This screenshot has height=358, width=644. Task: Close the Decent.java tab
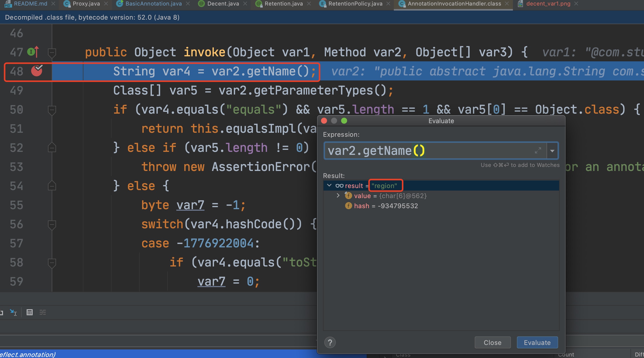245,4
